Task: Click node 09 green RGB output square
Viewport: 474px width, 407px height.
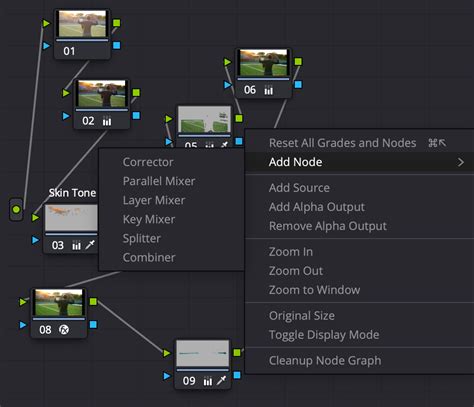Action: [237, 353]
